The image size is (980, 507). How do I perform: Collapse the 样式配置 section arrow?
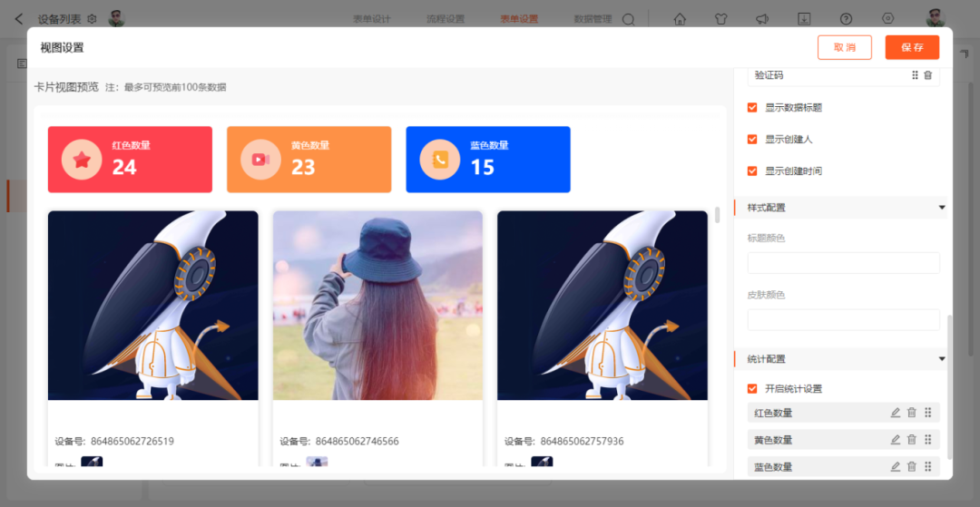click(x=942, y=208)
